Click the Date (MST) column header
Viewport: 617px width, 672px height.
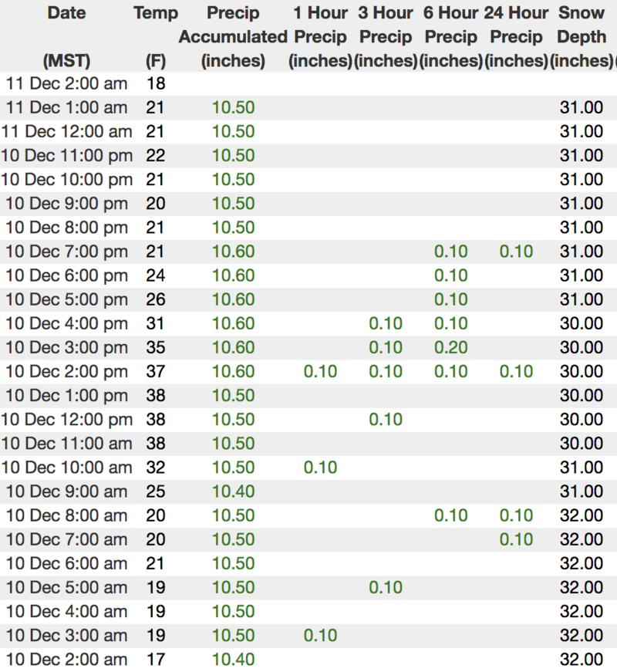click(x=66, y=36)
